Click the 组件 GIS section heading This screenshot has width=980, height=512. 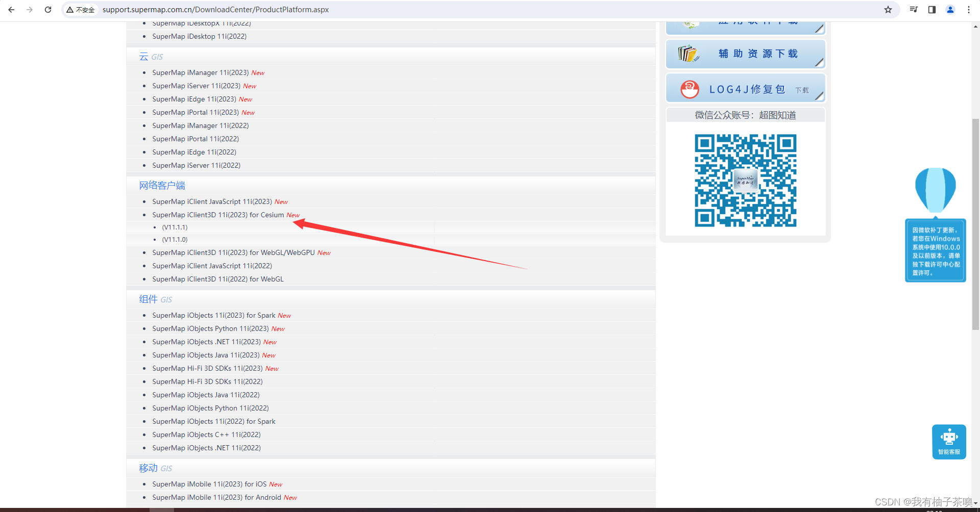click(156, 299)
